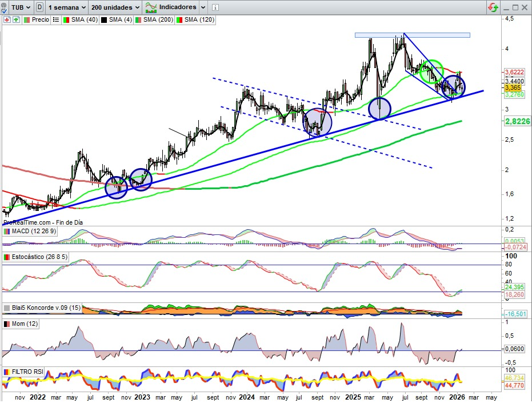Click the Blai5 Koncorde gray indicator icon
Viewport: 532px width, 403px height.
(x=7, y=308)
